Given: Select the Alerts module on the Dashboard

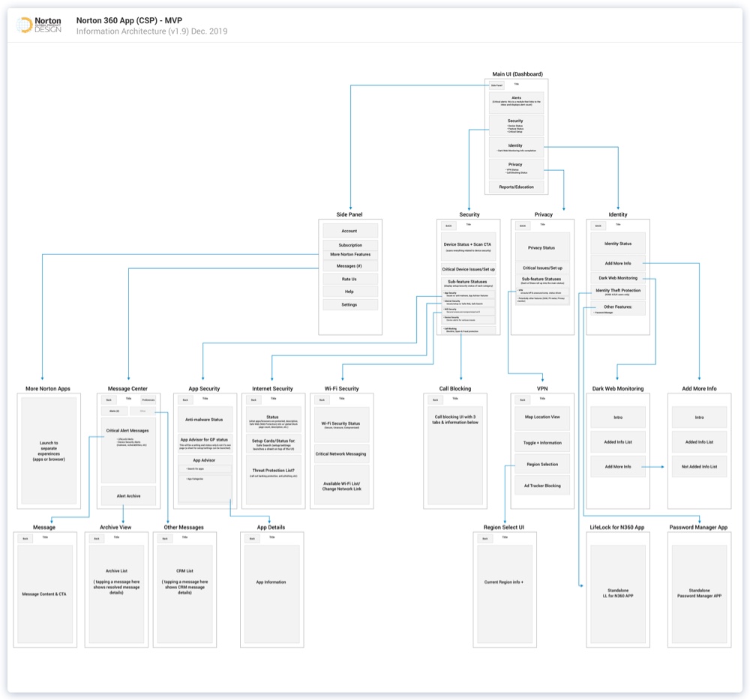Looking at the screenshot, I should coord(517,102).
